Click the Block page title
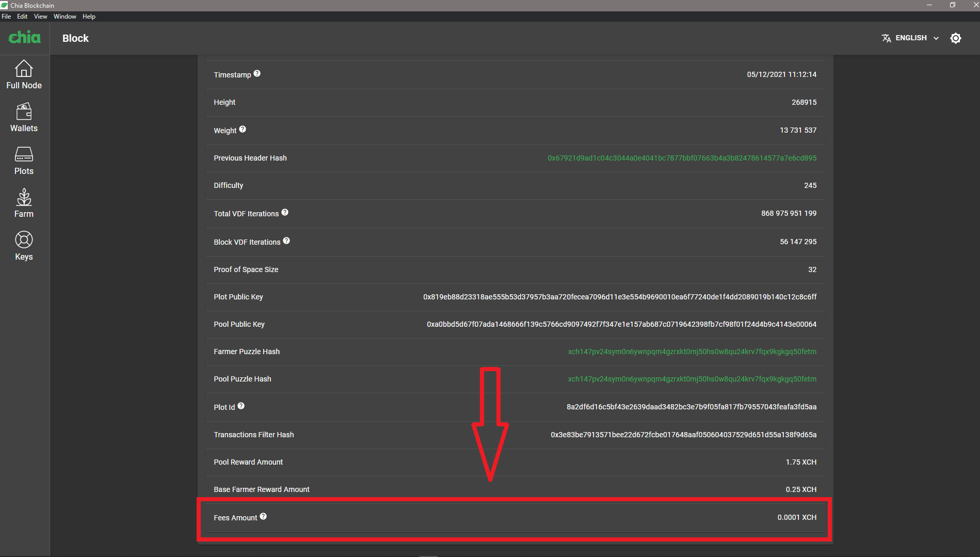This screenshot has width=980, height=557. coord(75,38)
